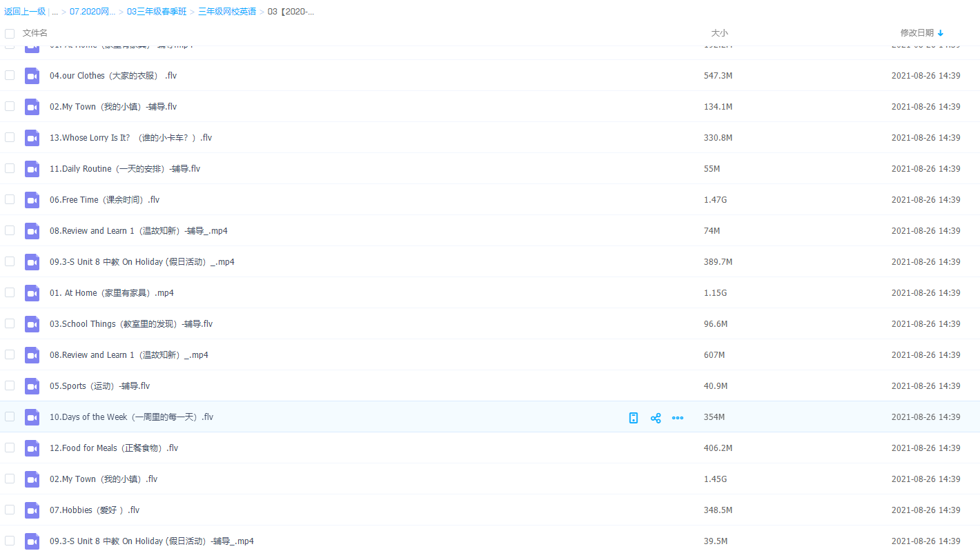Image resolution: width=980 pixels, height=551 pixels.
Task: Click the video icon for 07.Hobbies.flv
Action: click(x=32, y=510)
